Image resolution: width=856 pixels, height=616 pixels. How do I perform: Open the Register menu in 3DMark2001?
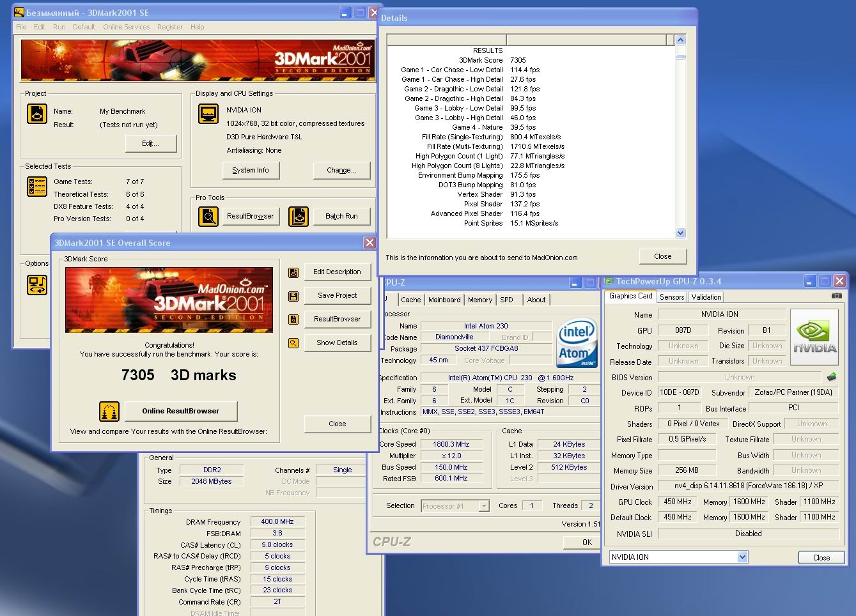(x=170, y=27)
